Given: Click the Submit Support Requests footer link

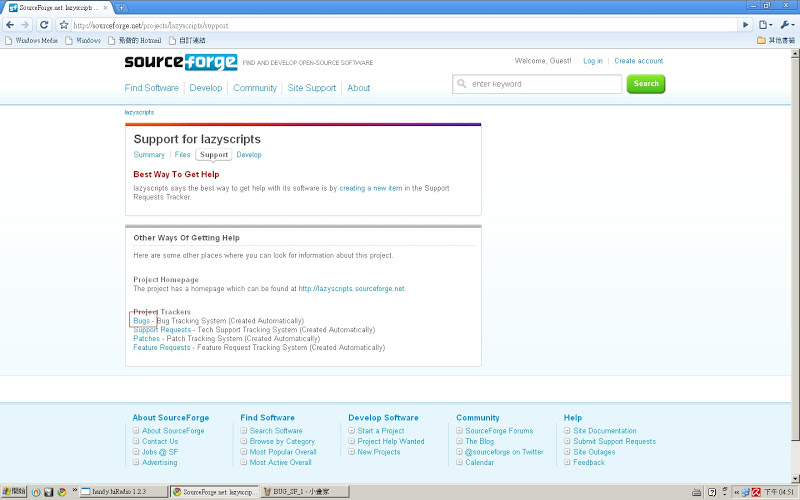Looking at the screenshot, I should click(614, 441).
